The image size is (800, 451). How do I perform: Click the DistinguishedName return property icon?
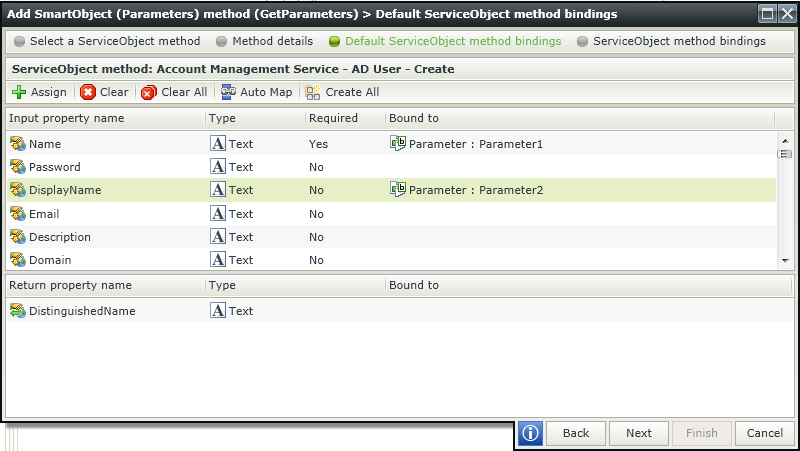click(18, 311)
